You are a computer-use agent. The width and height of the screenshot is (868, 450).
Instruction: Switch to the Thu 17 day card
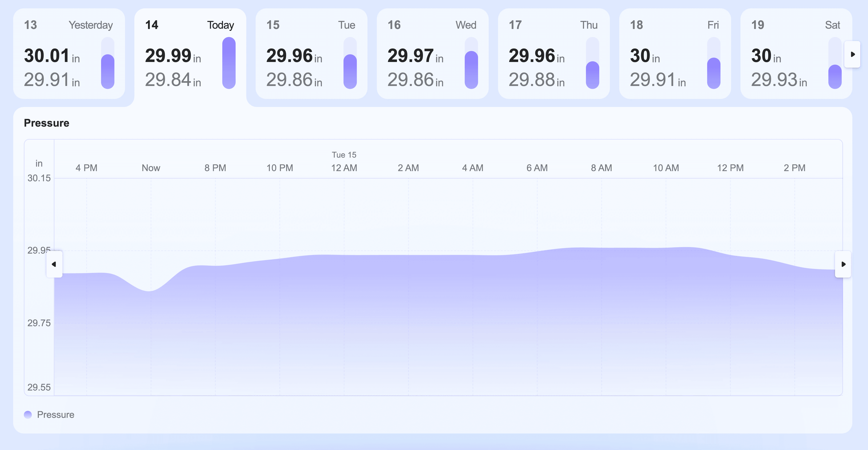click(554, 54)
